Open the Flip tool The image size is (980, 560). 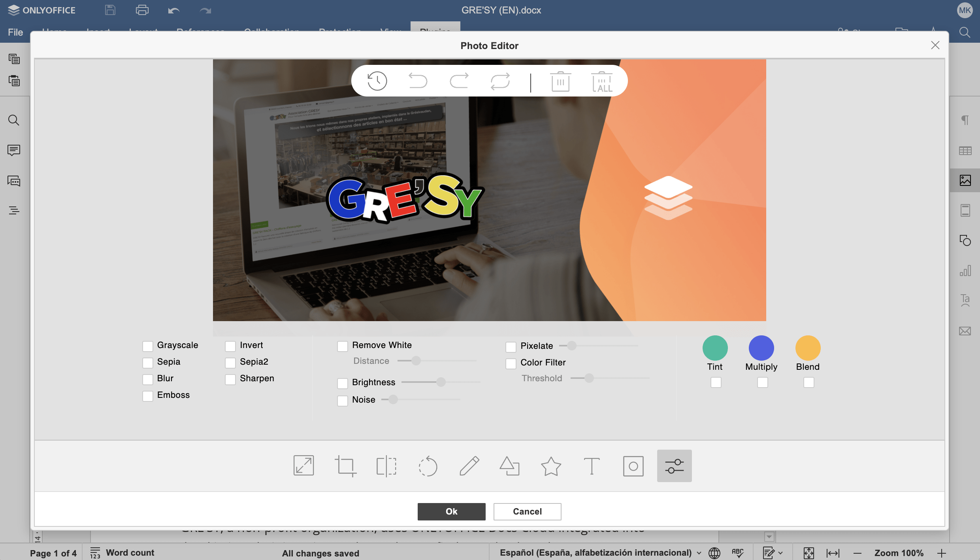[x=386, y=466]
